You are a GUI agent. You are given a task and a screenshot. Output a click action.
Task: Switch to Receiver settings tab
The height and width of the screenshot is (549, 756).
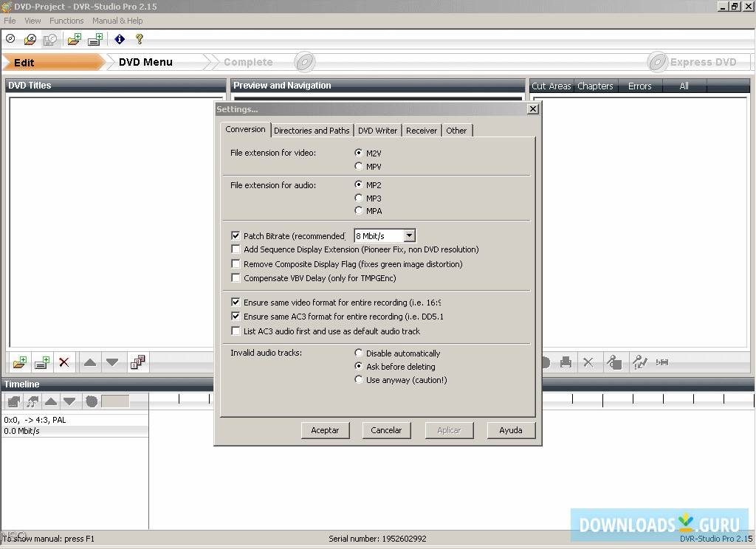422,131
